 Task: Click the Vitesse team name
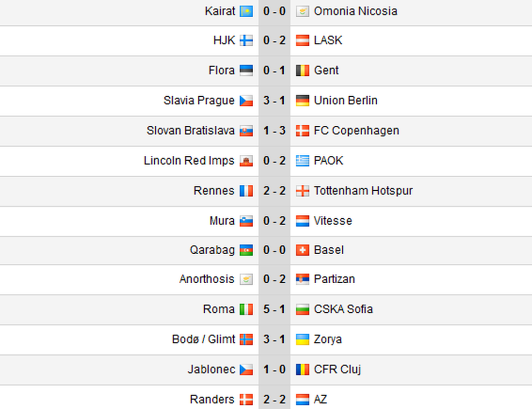point(333,221)
